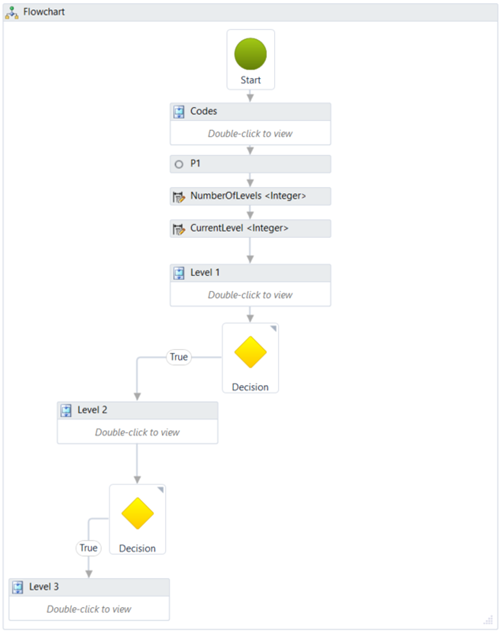The width and height of the screenshot is (500, 633).
Task: Click the CurrentLevel assign activity icon
Action: click(x=179, y=229)
